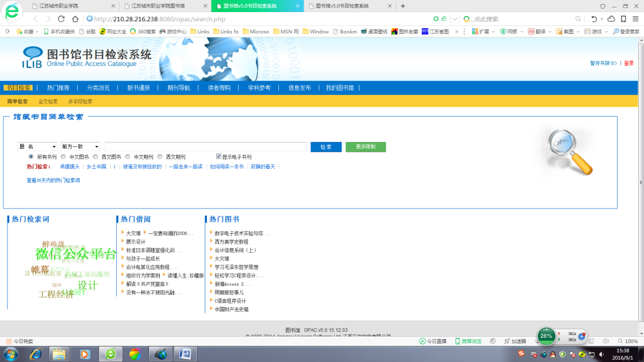
Task: Click the browser refresh icon
Action: coord(61,19)
